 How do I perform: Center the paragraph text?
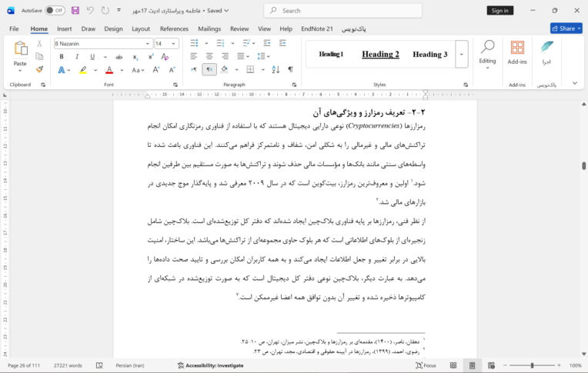[x=209, y=56]
